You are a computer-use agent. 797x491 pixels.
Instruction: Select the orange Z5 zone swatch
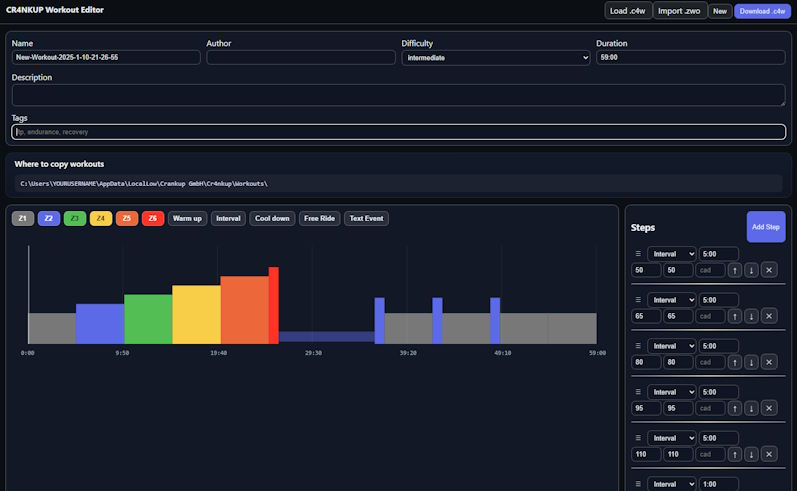[x=127, y=219]
